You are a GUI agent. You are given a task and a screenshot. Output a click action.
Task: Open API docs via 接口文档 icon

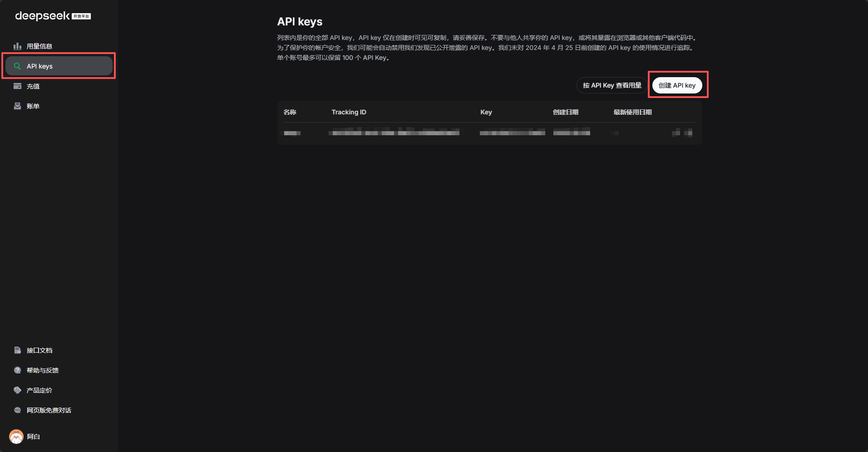coord(17,350)
